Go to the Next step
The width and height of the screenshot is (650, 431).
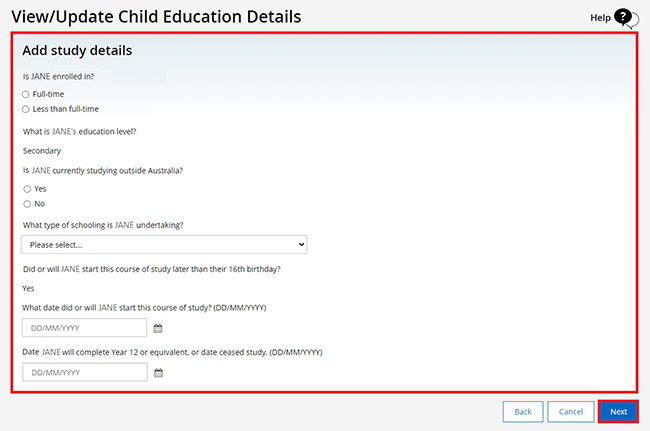coord(618,412)
